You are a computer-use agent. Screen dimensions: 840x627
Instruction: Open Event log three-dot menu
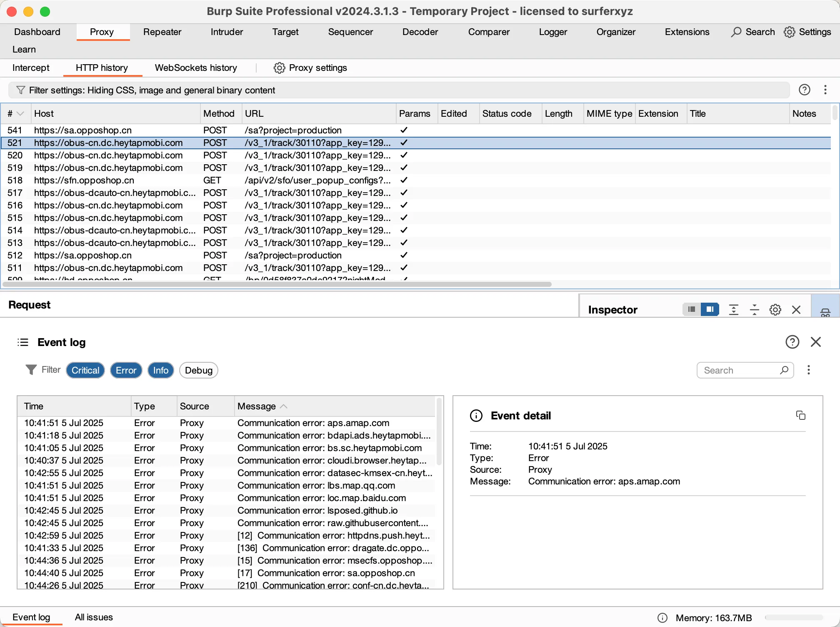809,370
